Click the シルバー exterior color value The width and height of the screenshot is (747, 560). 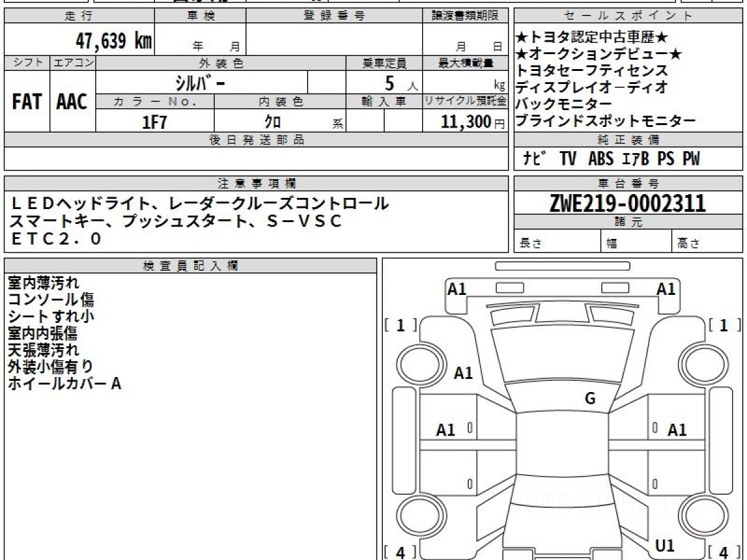point(200,83)
